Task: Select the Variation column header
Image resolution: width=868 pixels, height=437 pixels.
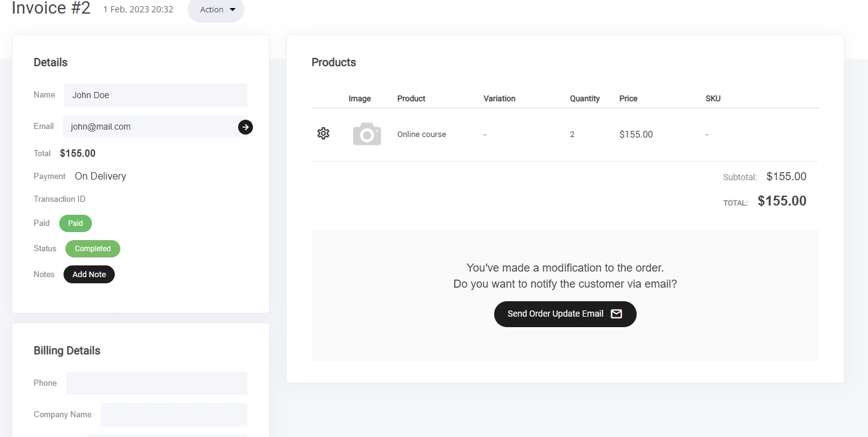Action: (x=499, y=99)
